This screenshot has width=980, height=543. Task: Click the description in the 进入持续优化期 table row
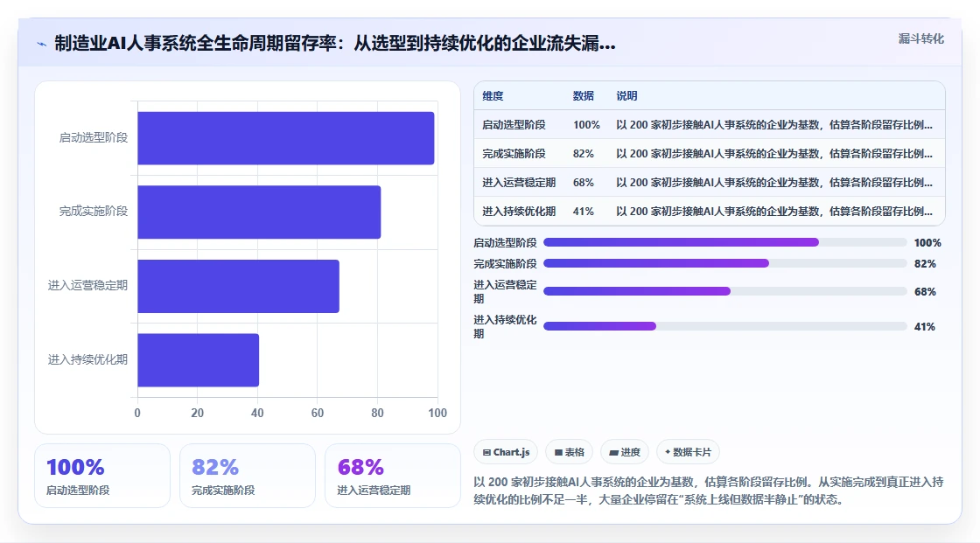click(774, 211)
